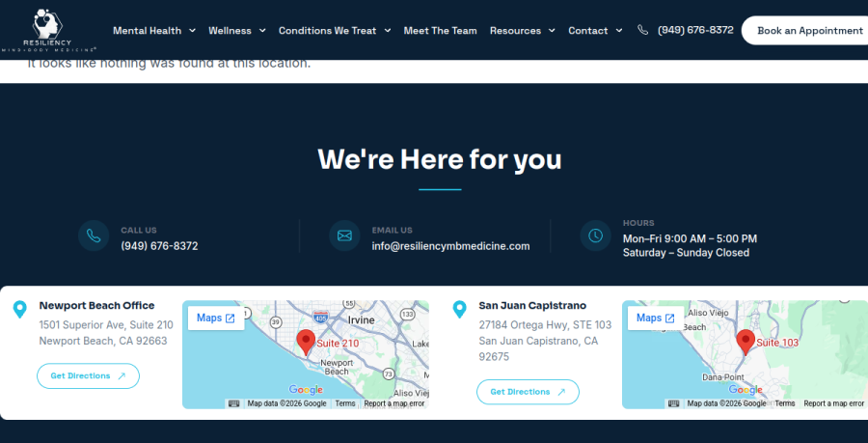Click address 1501 Superior Ave, Suite 210
Screen dimensions: 868x443
(x=106, y=325)
